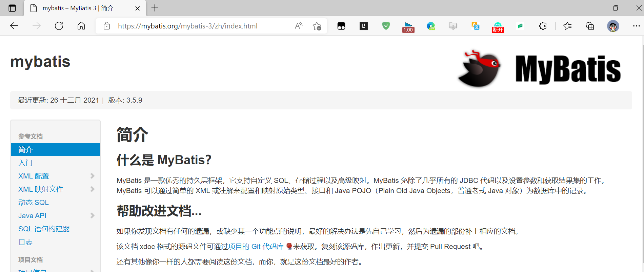The height and width of the screenshot is (272, 644).
Task: Click the site lock info icon
Action: [107, 26]
